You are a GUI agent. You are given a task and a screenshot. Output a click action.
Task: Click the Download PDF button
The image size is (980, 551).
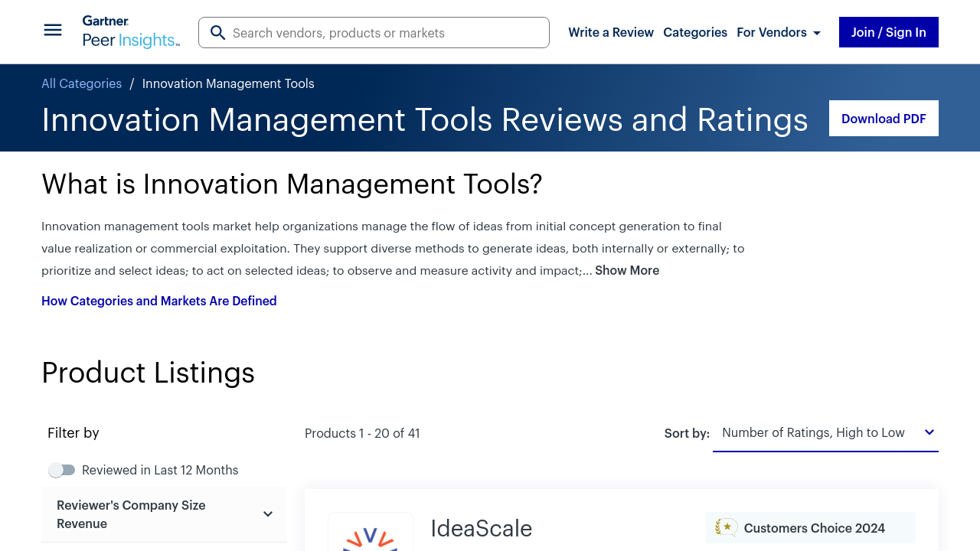(884, 119)
